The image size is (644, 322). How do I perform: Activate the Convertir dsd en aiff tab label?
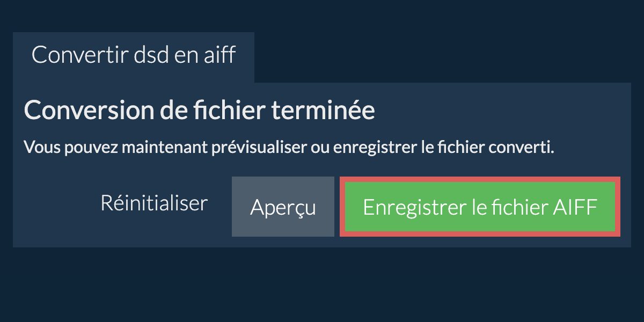[x=134, y=55]
